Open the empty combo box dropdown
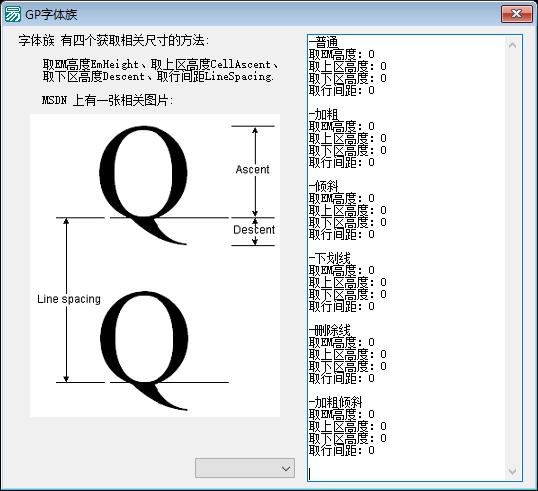This screenshot has width=538, height=491. point(245,468)
